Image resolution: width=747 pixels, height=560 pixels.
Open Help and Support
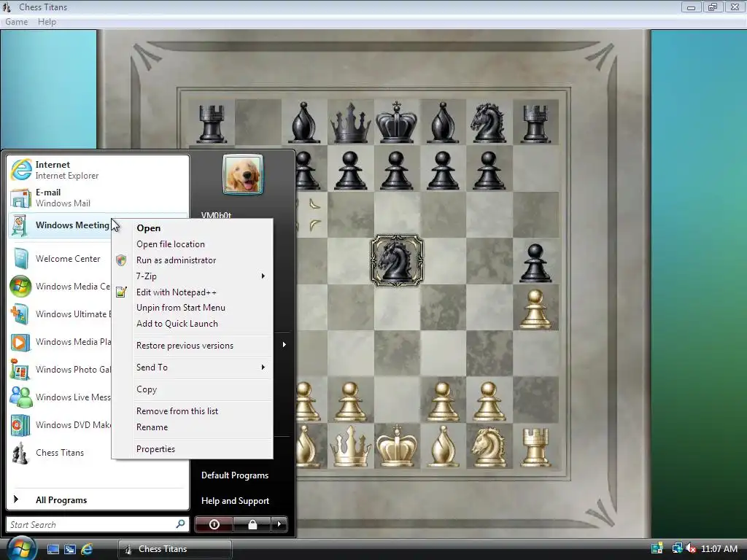click(235, 501)
